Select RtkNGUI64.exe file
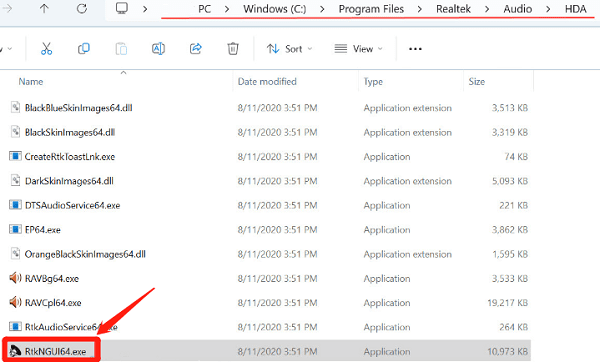This screenshot has width=600, height=362. (x=55, y=351)
